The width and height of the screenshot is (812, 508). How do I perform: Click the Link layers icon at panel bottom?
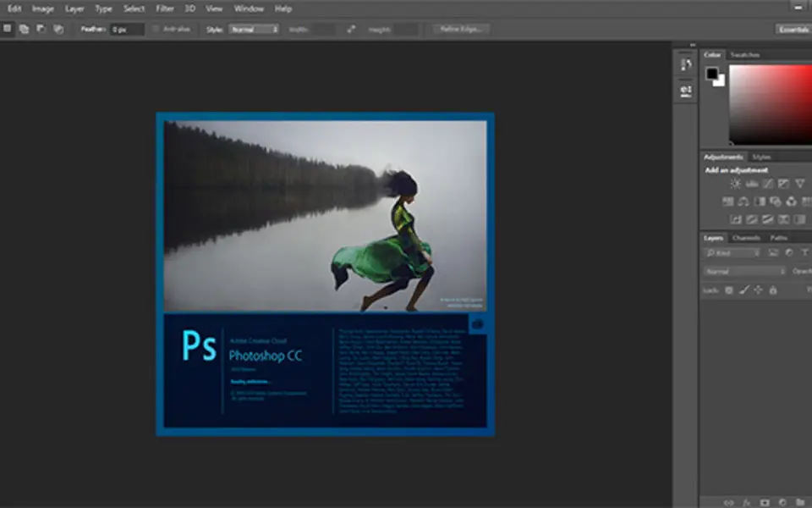729,502
